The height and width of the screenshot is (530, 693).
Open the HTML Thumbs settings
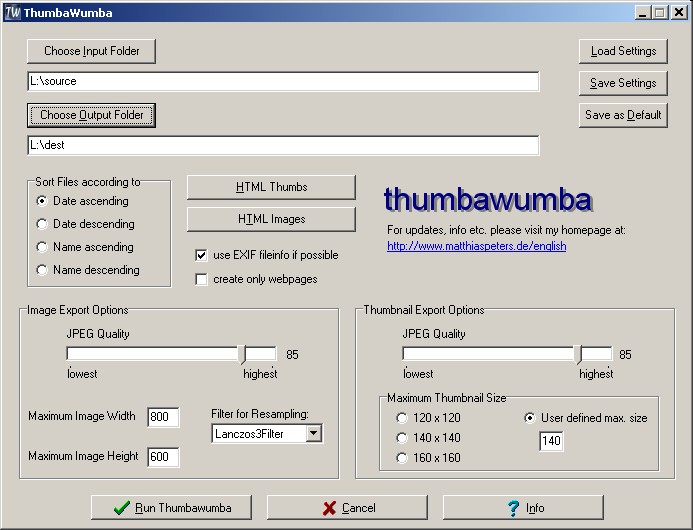click(x=271, y=187)
